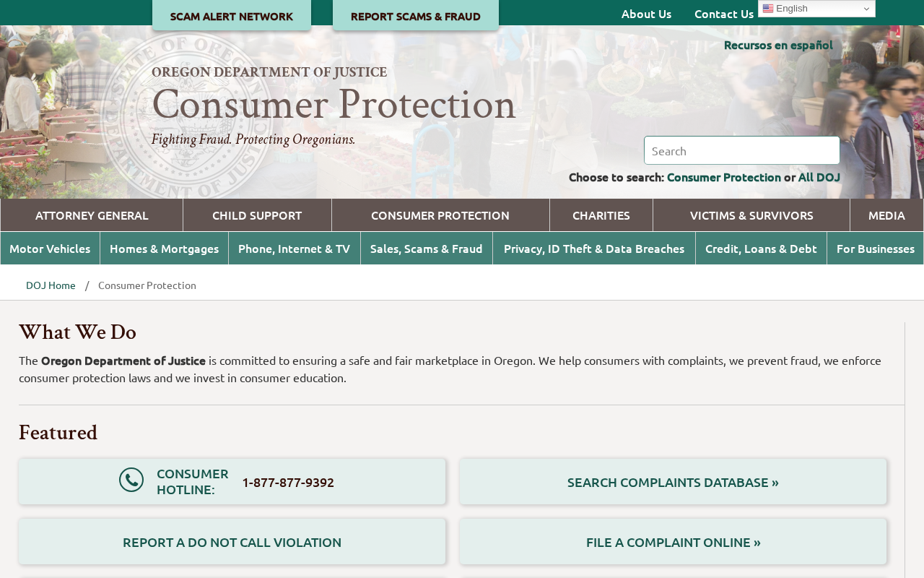Viewport: 924px width, 578px height.
Task: Click the "Consumer Protection" breadcrumb text
Action: coord(147,285)
